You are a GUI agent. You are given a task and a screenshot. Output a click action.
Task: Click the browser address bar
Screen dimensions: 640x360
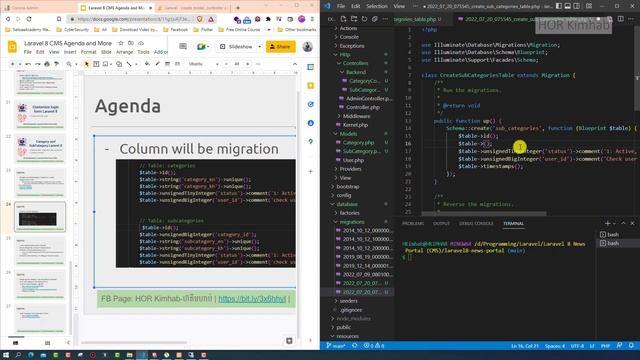[134, 19]
